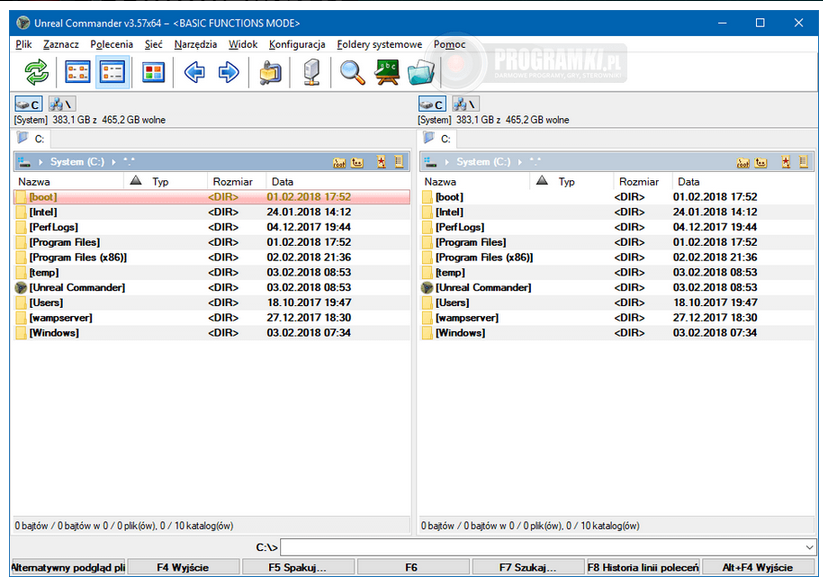Click the network drive button above right panel
Screen dimensions: 823x582
pos(466,104)
